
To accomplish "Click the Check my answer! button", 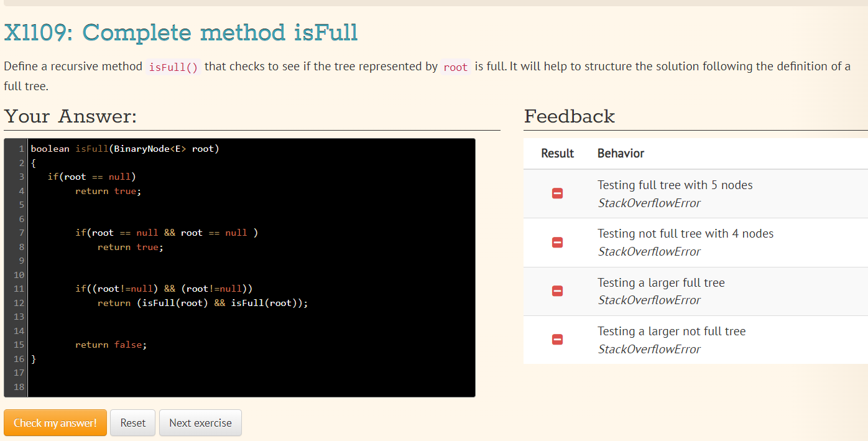I will click(55, 423).
